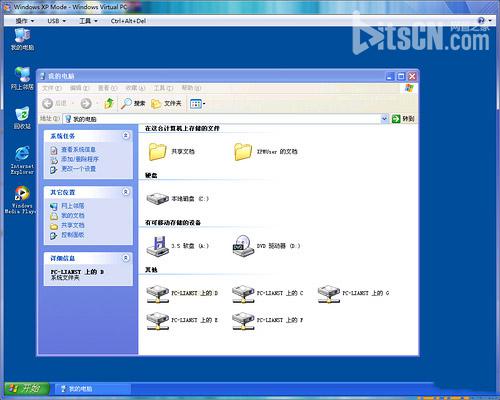
Task: Open the Edit menu in Explorer
Action: (80, 88)
